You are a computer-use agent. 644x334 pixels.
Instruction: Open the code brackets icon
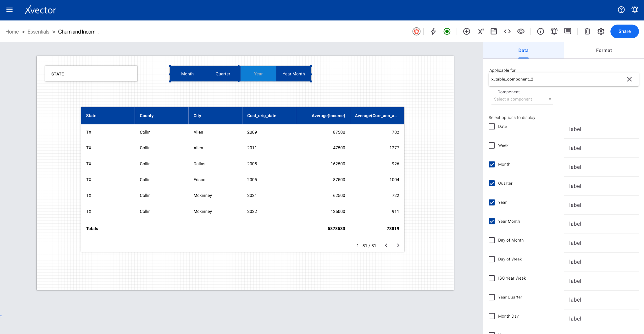point(507,31)
